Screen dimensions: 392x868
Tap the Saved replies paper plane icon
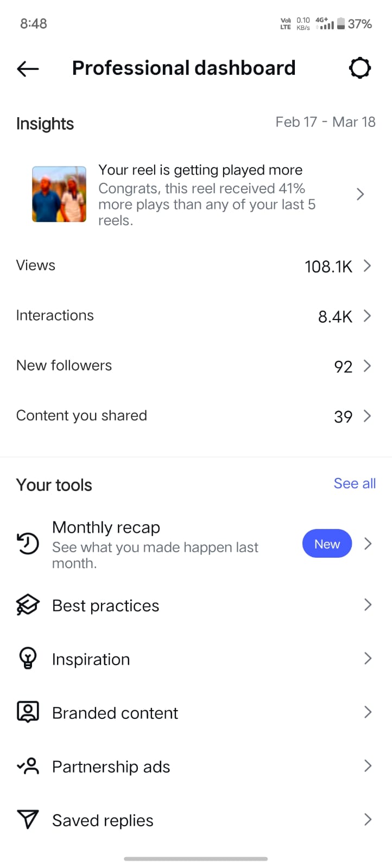click(28, 819)
